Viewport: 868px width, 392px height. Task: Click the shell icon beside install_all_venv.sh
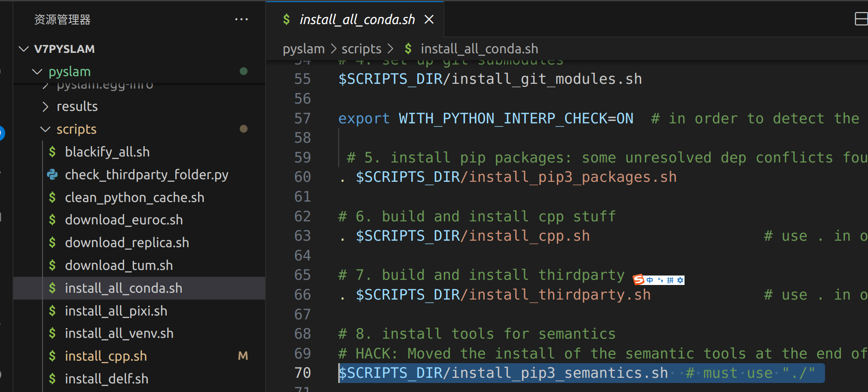click(52, 334)
